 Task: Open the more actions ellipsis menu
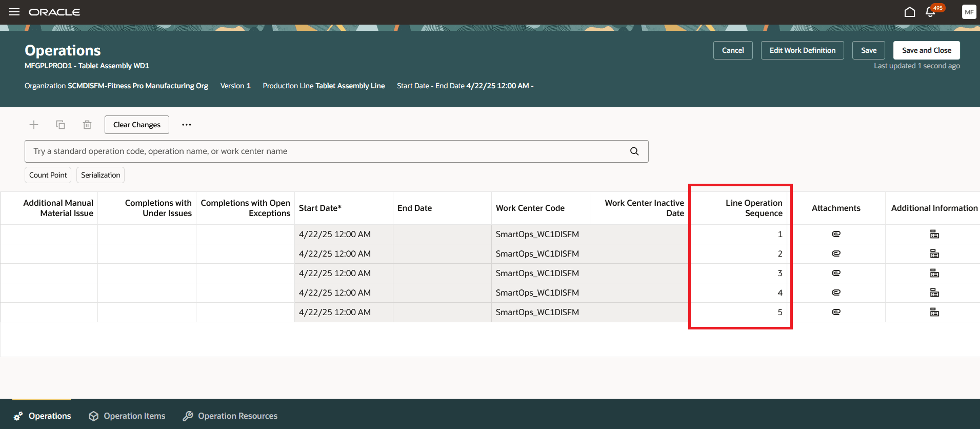(187, 125)
